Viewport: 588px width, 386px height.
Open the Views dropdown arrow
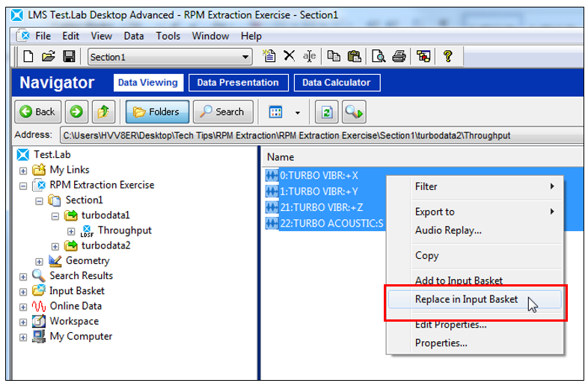(297, 113)
